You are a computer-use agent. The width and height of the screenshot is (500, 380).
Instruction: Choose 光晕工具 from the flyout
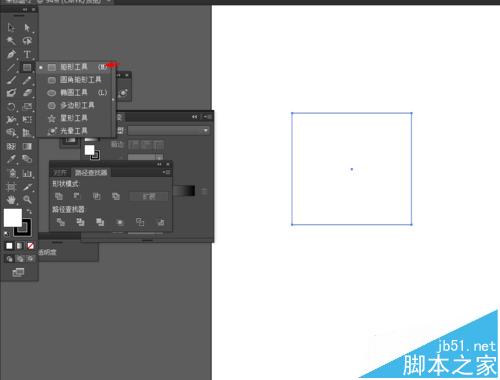(75, 131)
